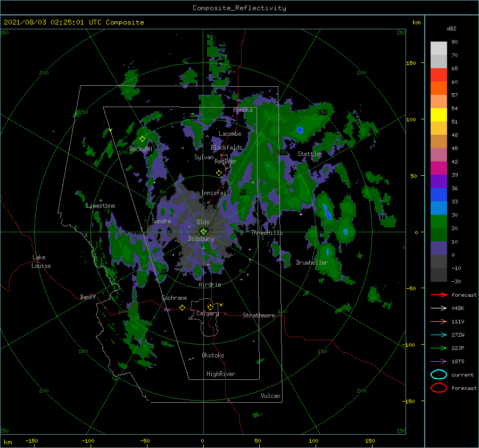479x448 pixels.
Task: Click the yellow V marker right of Calgary diamond
Action: (221, 305)
